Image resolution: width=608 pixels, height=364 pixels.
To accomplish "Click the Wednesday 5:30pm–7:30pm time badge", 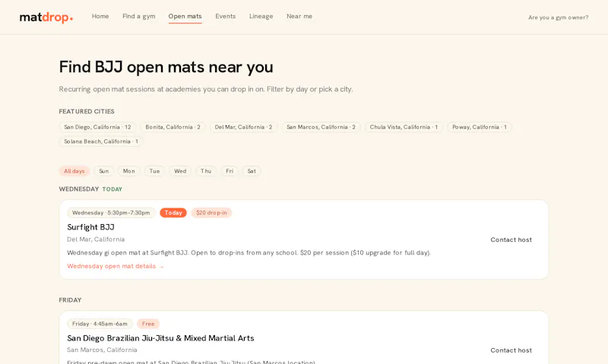I will [111, 213].
